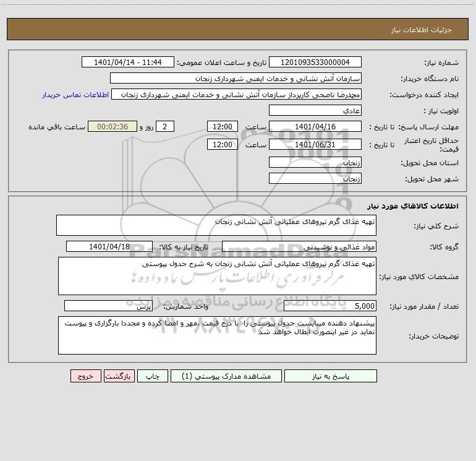Click the quantity field showing 5,000
This screenshot has width=476, height=461.
click(x=330, y=306)
